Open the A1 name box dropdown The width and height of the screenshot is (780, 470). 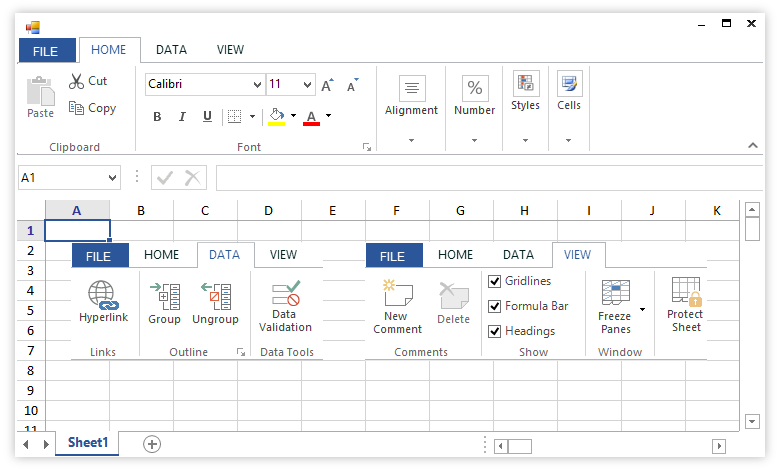[111, 178]
